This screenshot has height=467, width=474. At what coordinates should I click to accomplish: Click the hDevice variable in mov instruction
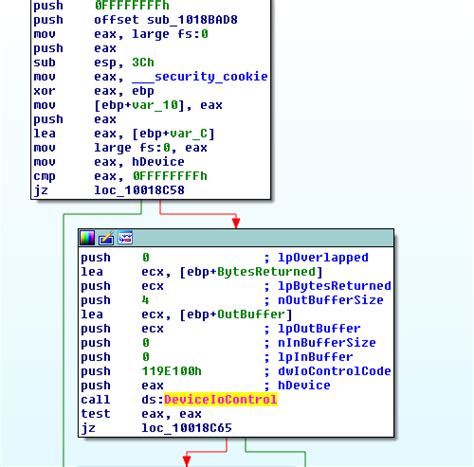pos(158,162)
